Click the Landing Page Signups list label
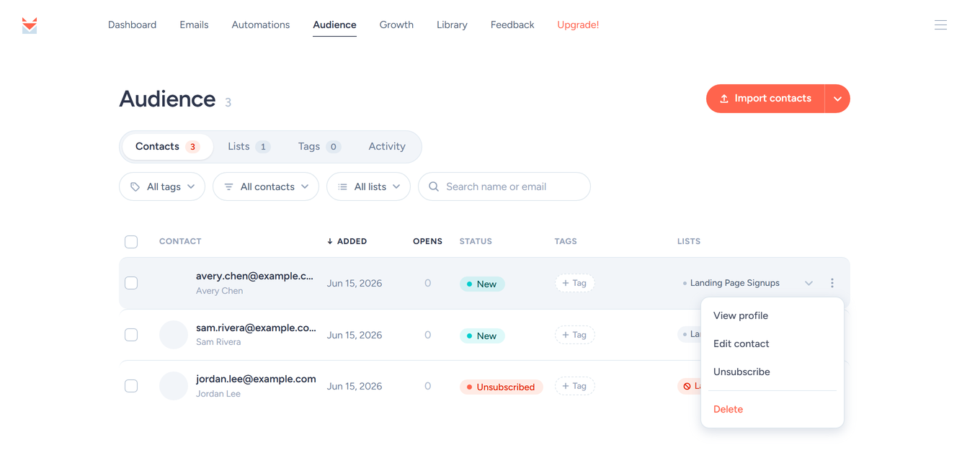980x450 pixels. tap(734, 283)
